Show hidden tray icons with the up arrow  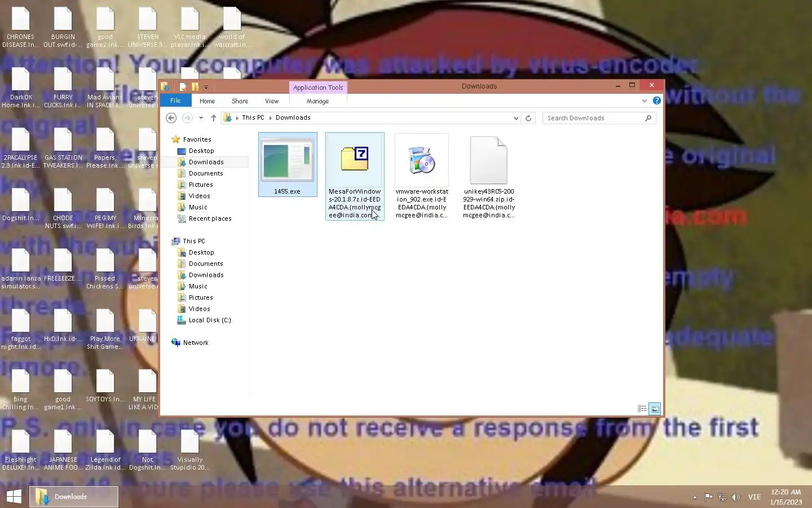[x=695, y=497]
